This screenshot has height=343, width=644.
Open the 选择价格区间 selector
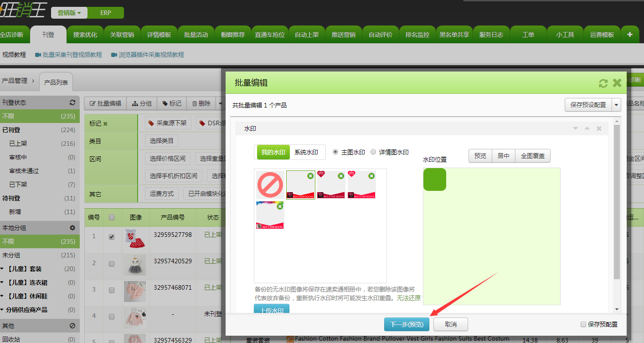[168, 159]
